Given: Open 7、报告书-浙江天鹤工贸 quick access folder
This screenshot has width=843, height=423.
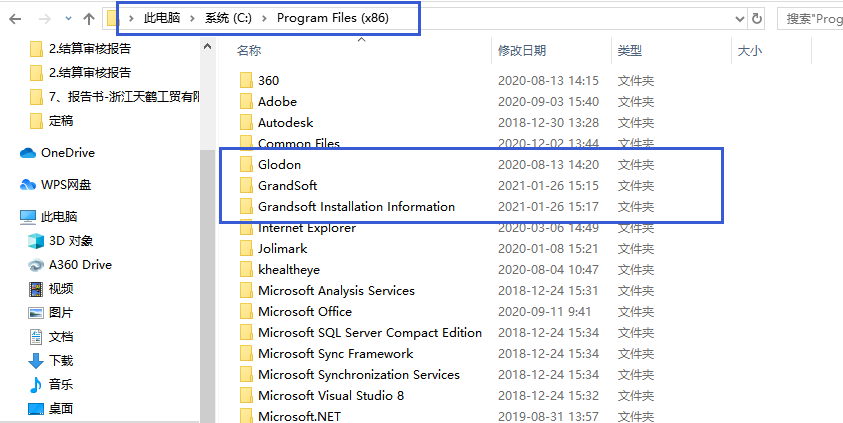Looking at the screenshot, I should click(x=115, y=97).
